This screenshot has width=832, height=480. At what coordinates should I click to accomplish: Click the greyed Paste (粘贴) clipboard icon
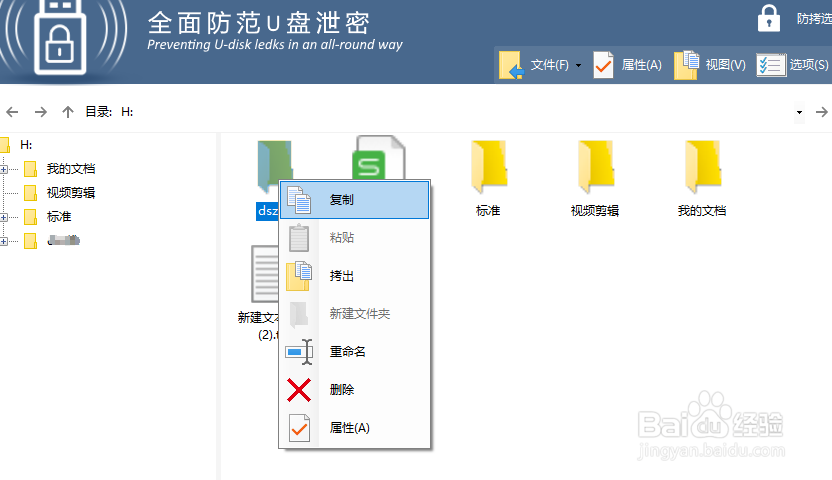coord(299,238)
